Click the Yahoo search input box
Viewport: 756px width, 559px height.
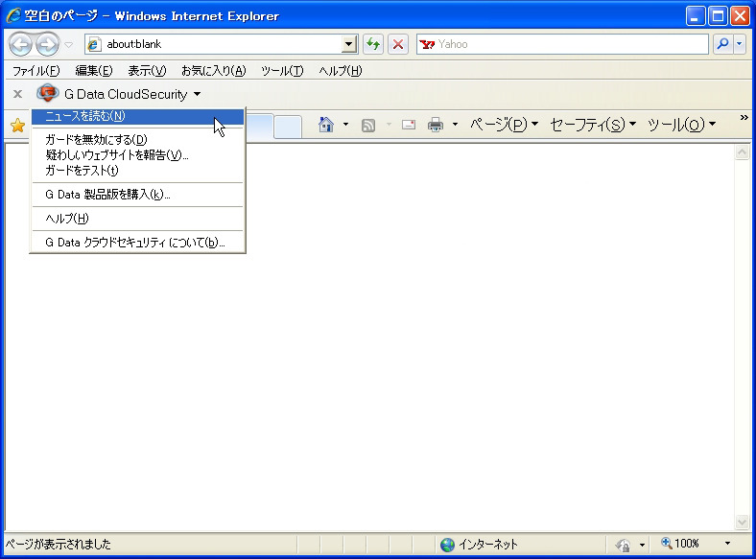click(562, 44)
